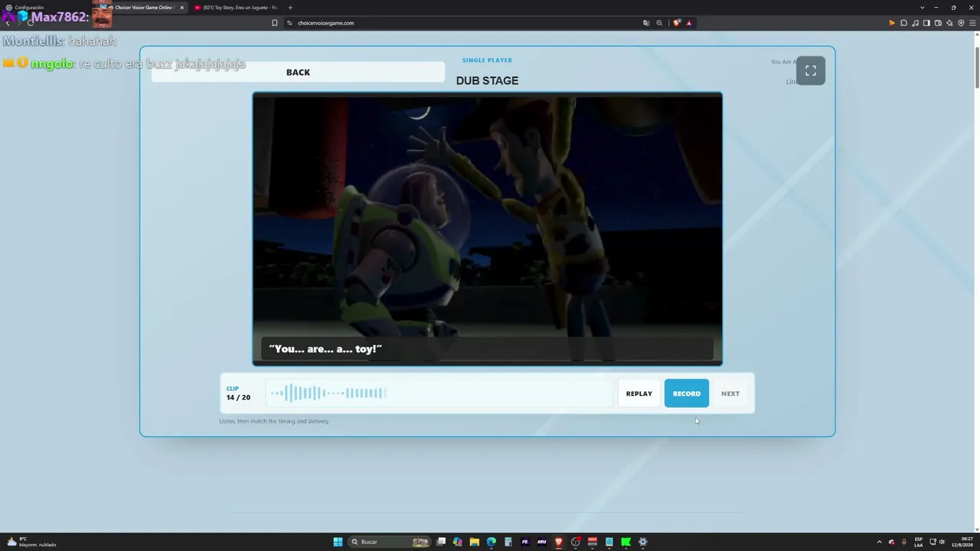Show hidden system tray icons
The height and width of the screenshot is (551, 980).
click(879, 542)
